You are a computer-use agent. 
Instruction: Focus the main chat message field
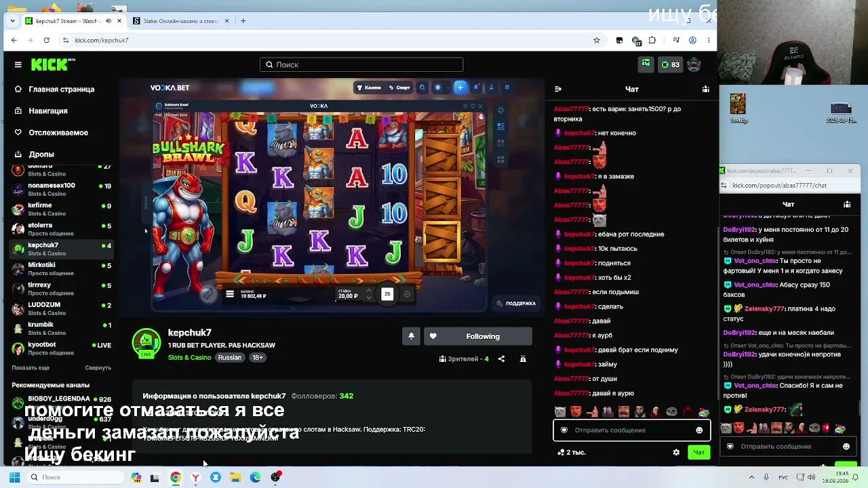[x=632, y=430]
